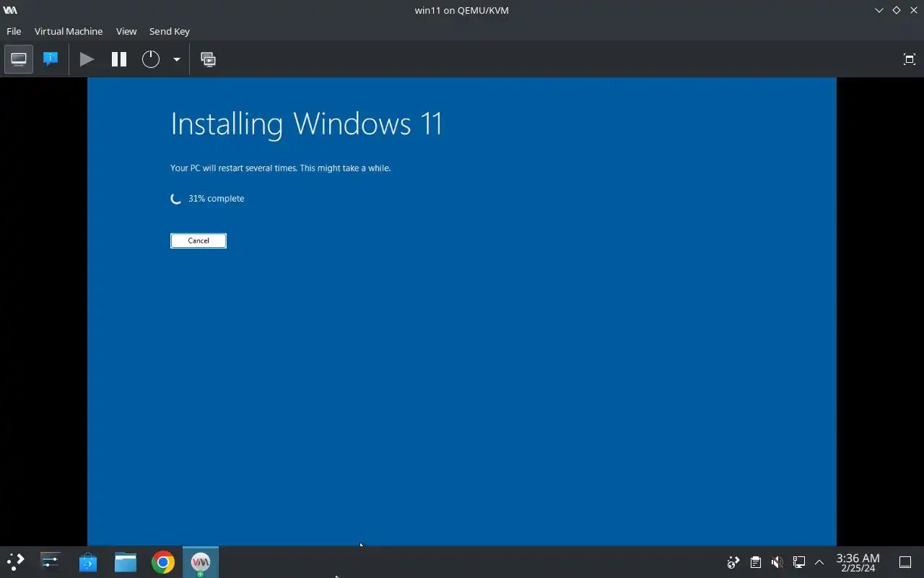Open the File menu
Viewport: 924px width, 578px height.
pyautogui.click(x=14, y=31)
